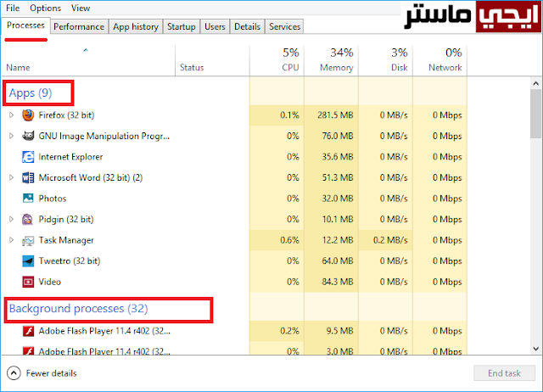Viewport: 543px width, 392px height.
Task: Switch to the Details tab
Action: click(247, 26)
